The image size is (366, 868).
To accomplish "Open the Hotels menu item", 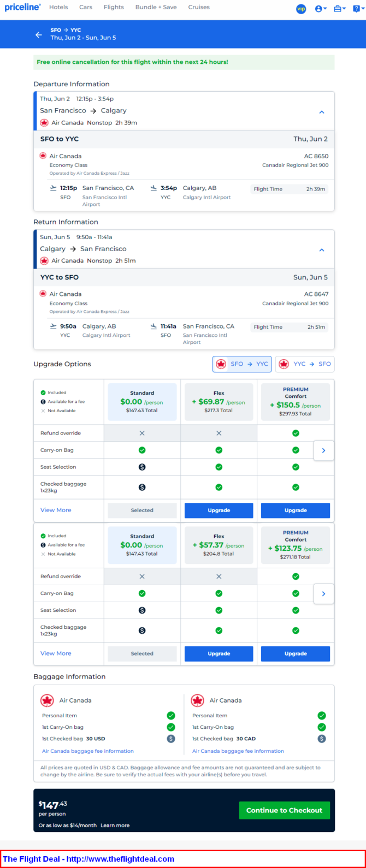I will point(58,8).
